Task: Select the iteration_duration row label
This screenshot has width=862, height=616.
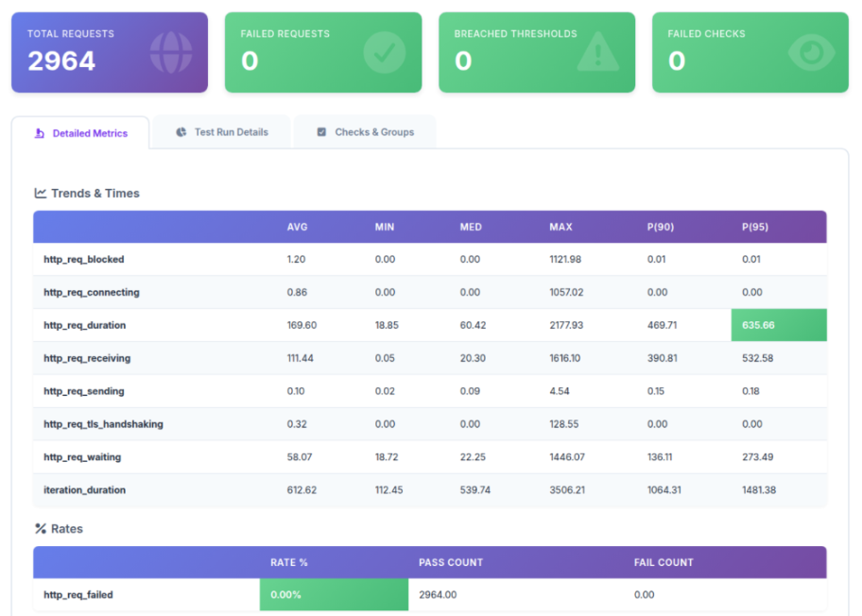Action: pyautogui.click(x=85, y=490)
